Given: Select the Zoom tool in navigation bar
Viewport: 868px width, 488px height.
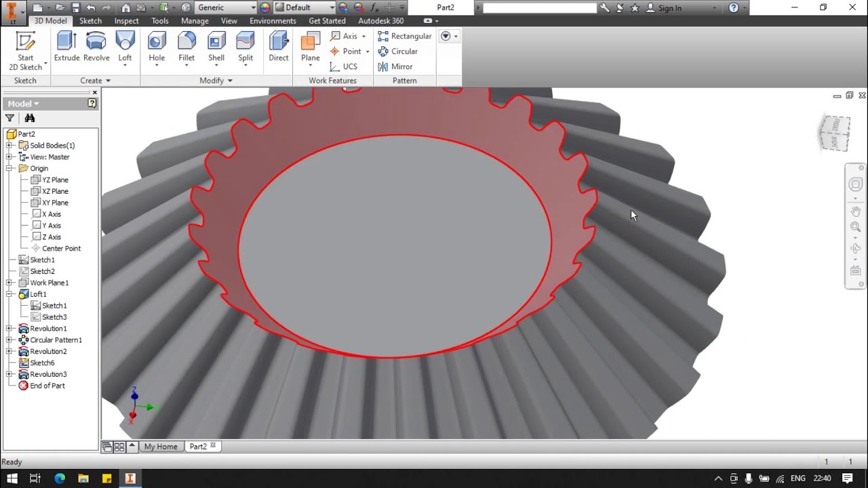Looking at the screenshot, I should pyautogui.click(x=856, y=227).
